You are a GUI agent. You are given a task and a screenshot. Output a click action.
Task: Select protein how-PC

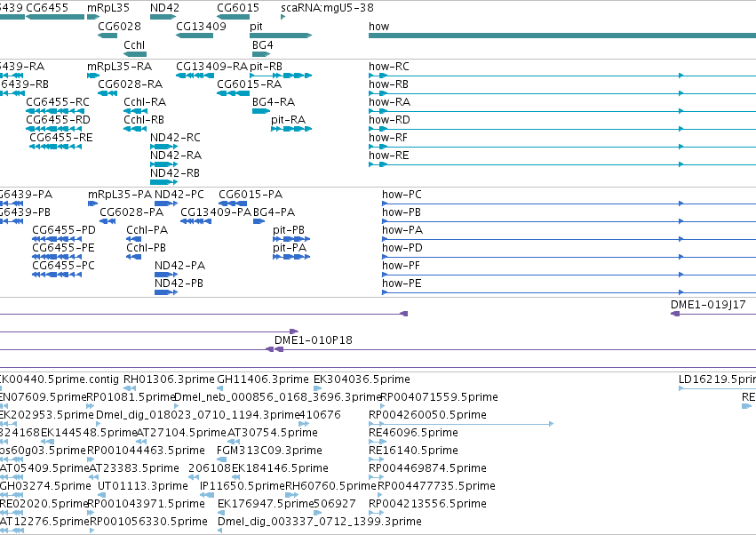tap(402, 195)
